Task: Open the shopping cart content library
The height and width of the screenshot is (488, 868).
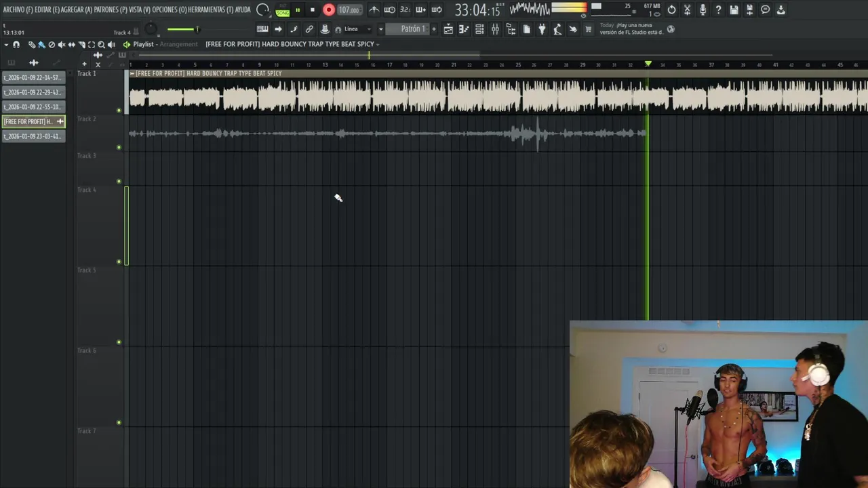Action: pos(588,29)
